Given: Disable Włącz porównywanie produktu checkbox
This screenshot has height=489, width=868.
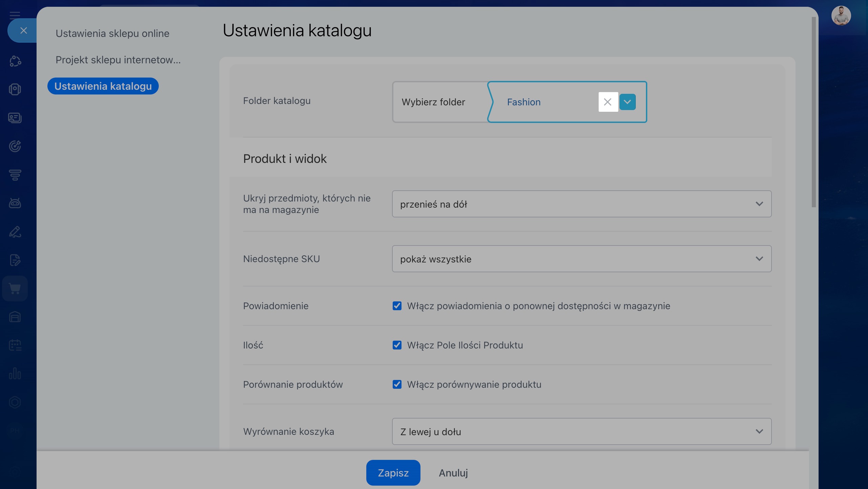Looking at the screenshot, I should tap(397, 384).
